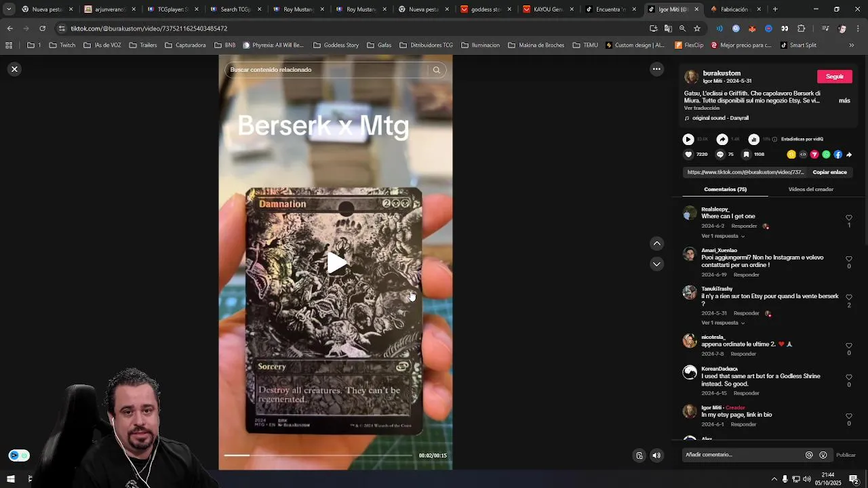This screenshot has height=488, width=868.
Task: Like Amari_Xuenlao comment
Action: click(849, 259)
